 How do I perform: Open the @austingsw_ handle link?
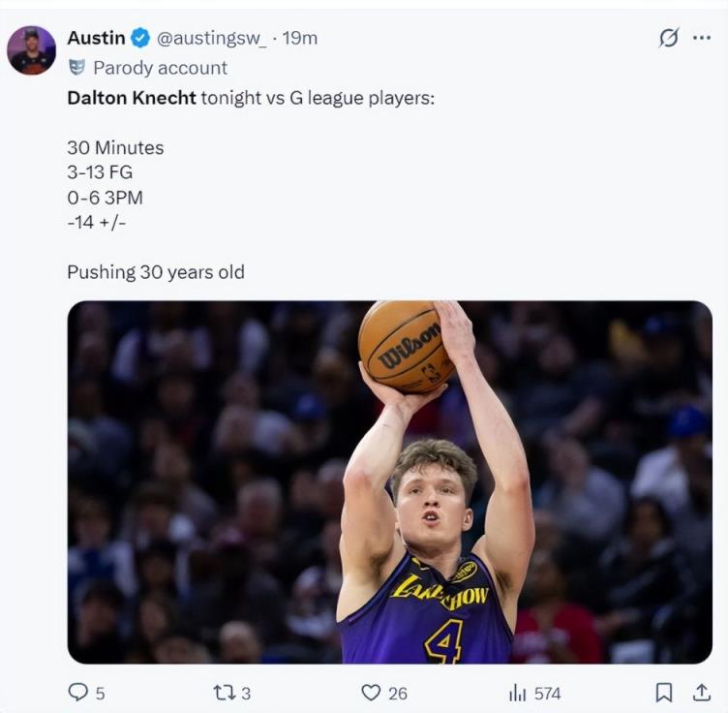[x=211, y=38]
